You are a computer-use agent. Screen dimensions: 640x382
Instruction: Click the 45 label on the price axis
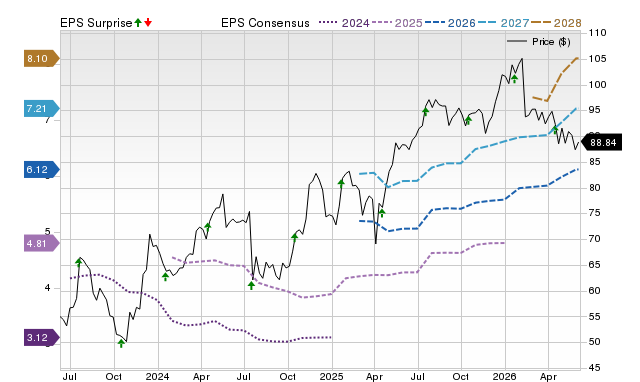coord(595,368)
